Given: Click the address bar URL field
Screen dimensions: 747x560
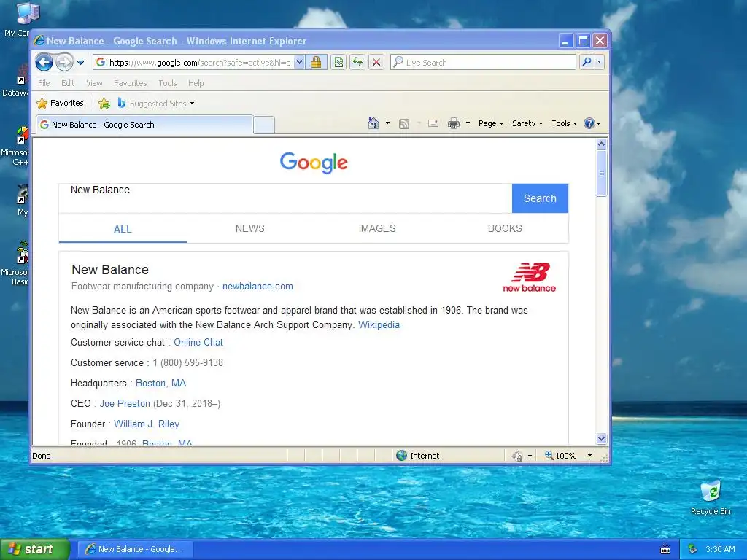Looking at the screenshot, I should point(193,63).
